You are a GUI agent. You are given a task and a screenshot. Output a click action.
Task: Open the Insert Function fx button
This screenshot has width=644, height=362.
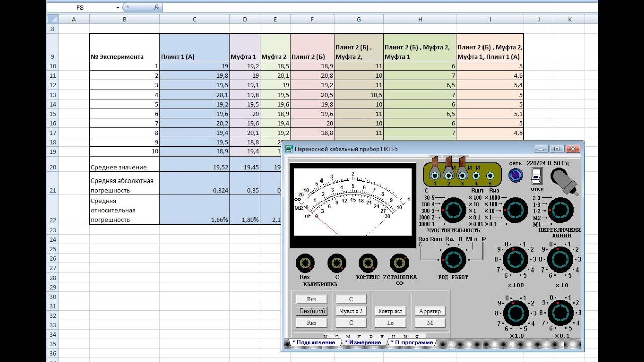point(156,7)
